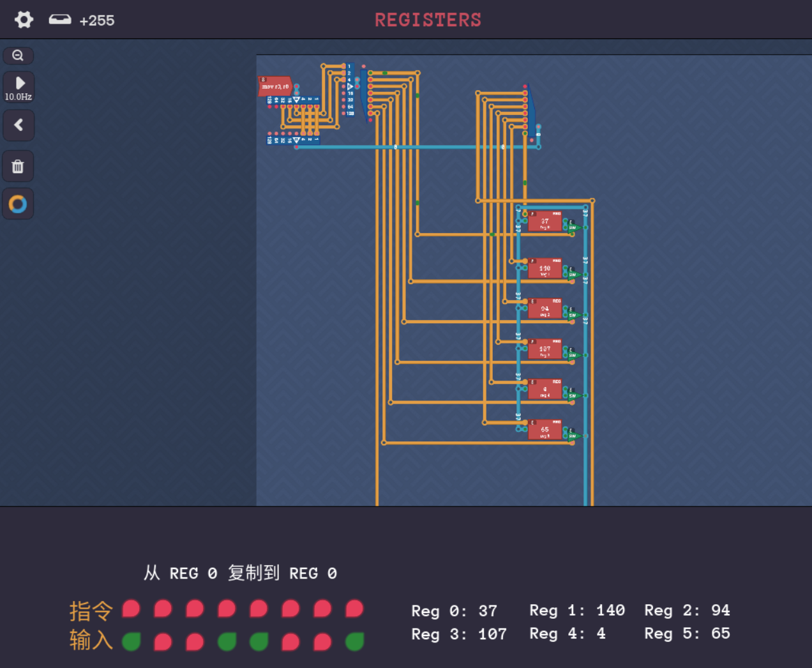Collapse the sidebar with the left chevron

(x=19, y=125)
